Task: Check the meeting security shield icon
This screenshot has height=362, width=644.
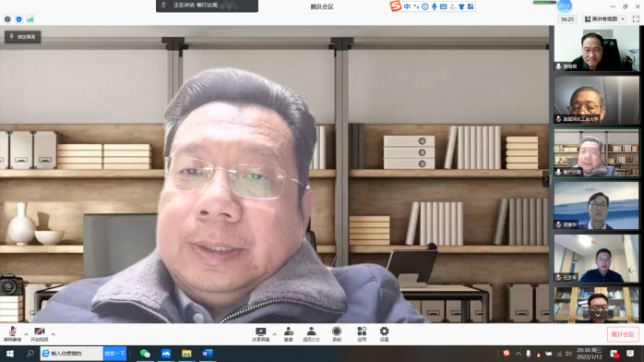Action: 18,19
